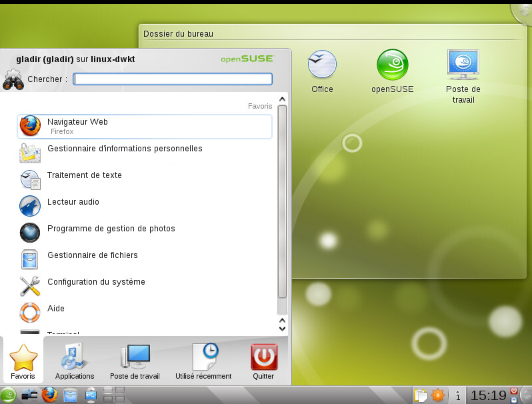
Task: Click the favorites list scroll-up arrow
Action: (x=282, y=100)
